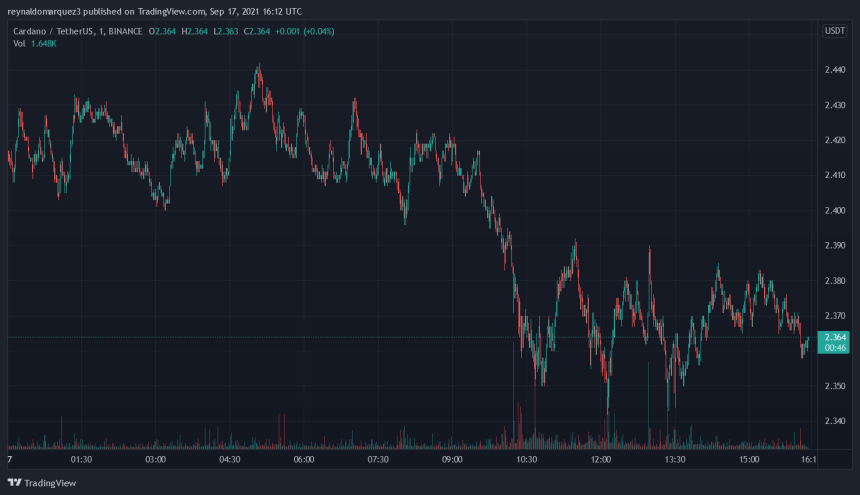Click the 09:00 time axis label
Viewport: 860px width, 495px height.
pyautogui.click(x=452, y=459)
